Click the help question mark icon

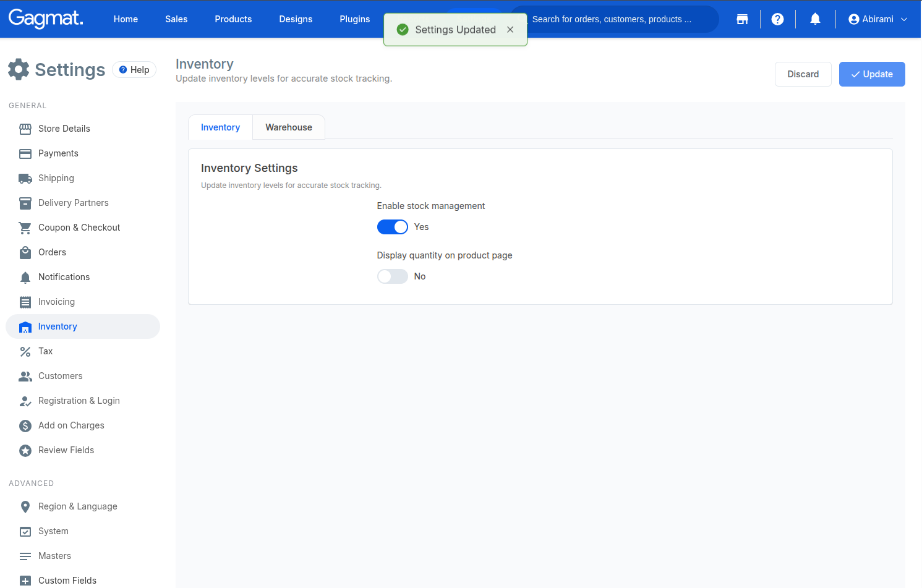pyautogui.click(x=778, y=19)
